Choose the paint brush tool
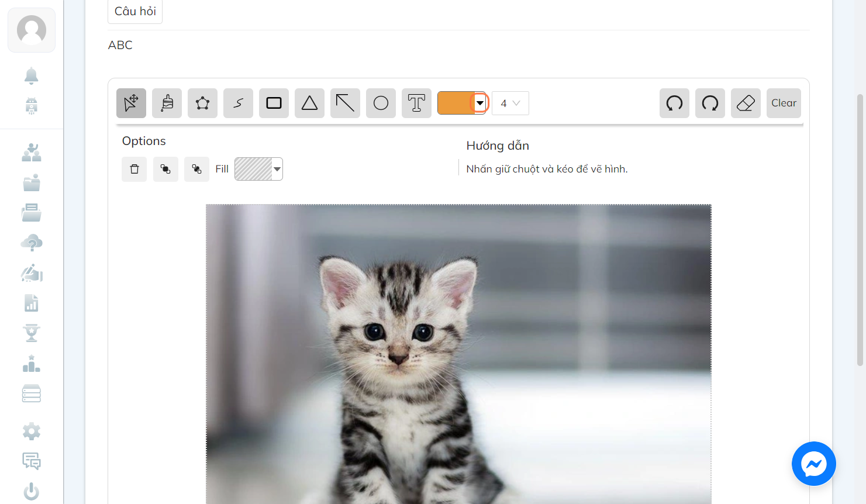This screenshot has width=866, height=504. click(167, 103)
